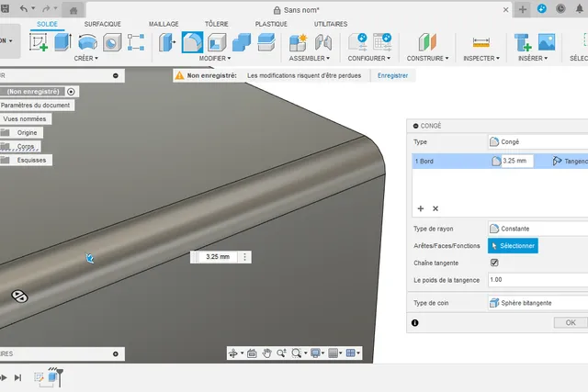
Task: Select the Hole tool
Action: click(112, 42)
